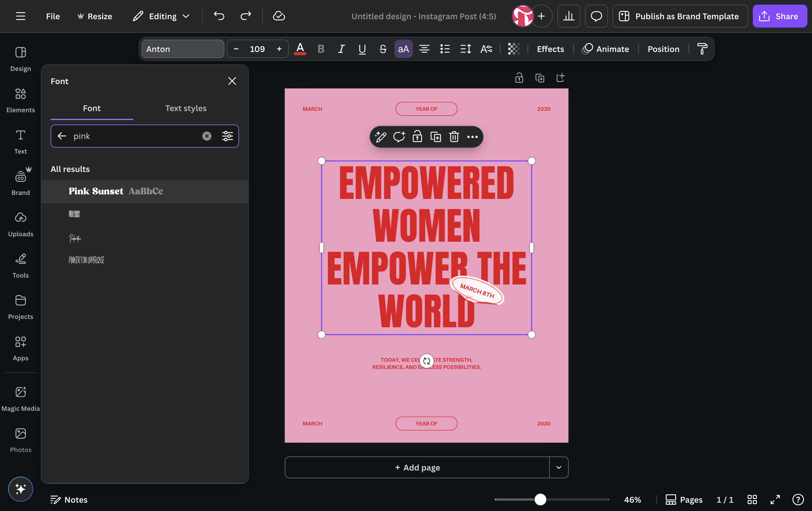Open the File menu
Image resolution: width=812 pixels, height=511 pixels.
(53, 16)
